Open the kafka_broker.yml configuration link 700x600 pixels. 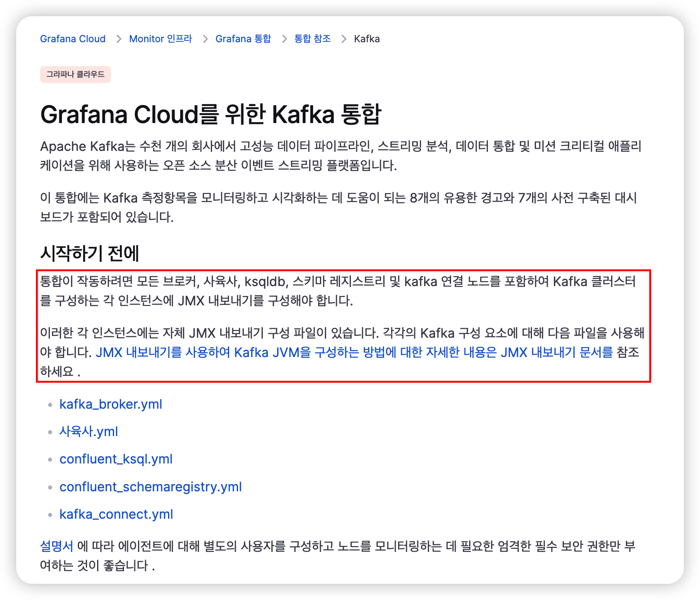point(111,404)
